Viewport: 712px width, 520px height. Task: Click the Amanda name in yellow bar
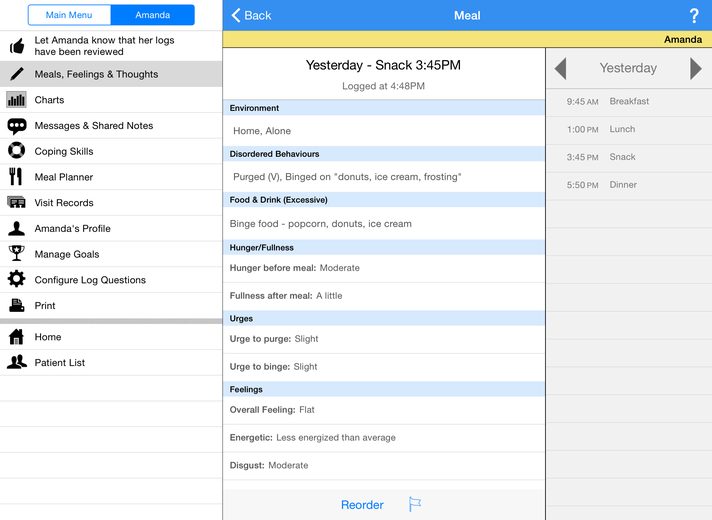tap(683, 40)
